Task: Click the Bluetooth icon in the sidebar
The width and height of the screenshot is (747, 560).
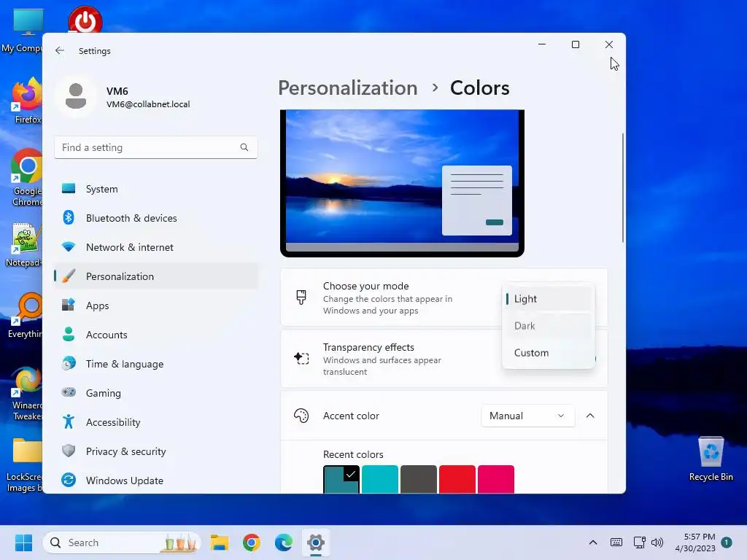Action: pos(69,217)
